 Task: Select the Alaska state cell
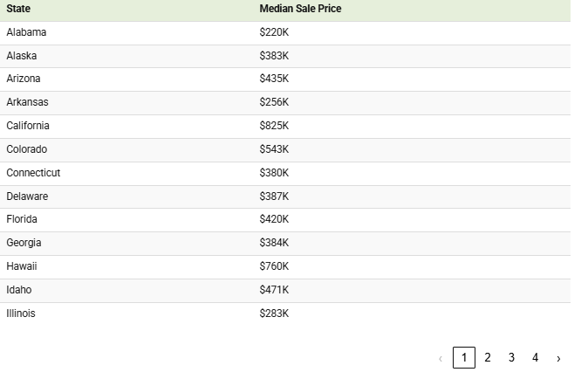tap(22, 56)
